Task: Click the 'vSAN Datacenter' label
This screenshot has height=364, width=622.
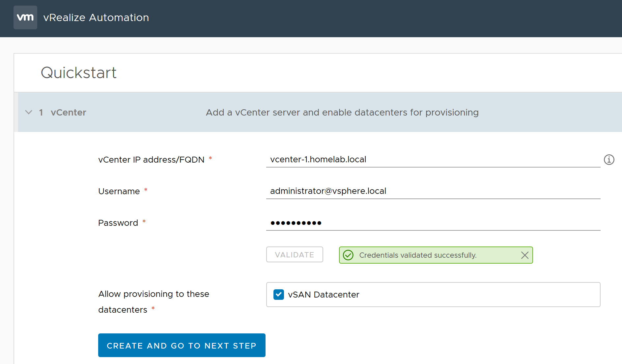Action: point(324,295)
